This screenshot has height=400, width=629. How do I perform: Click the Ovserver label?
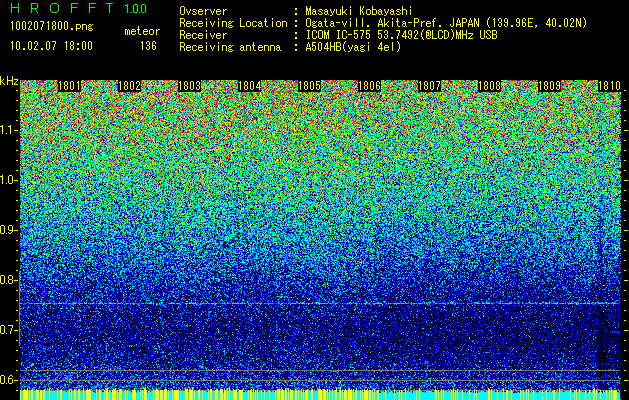[x=203, y=11]
